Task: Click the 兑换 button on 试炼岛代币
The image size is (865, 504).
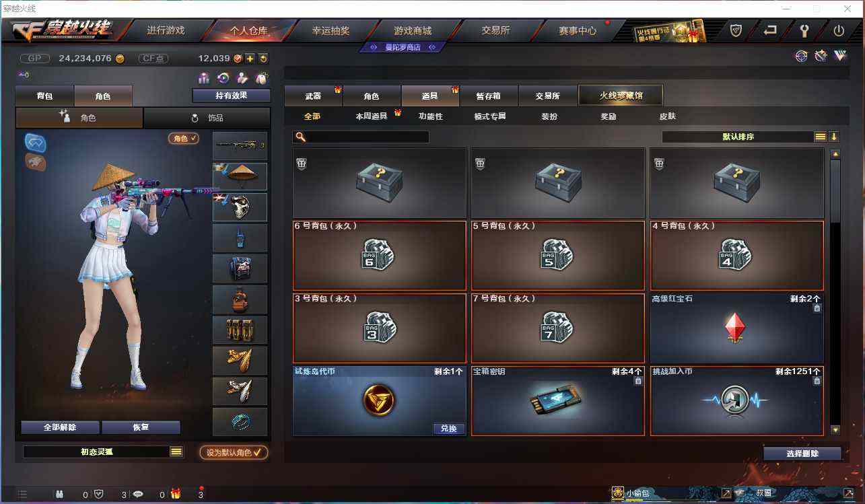Action: (x=449, y=429)
